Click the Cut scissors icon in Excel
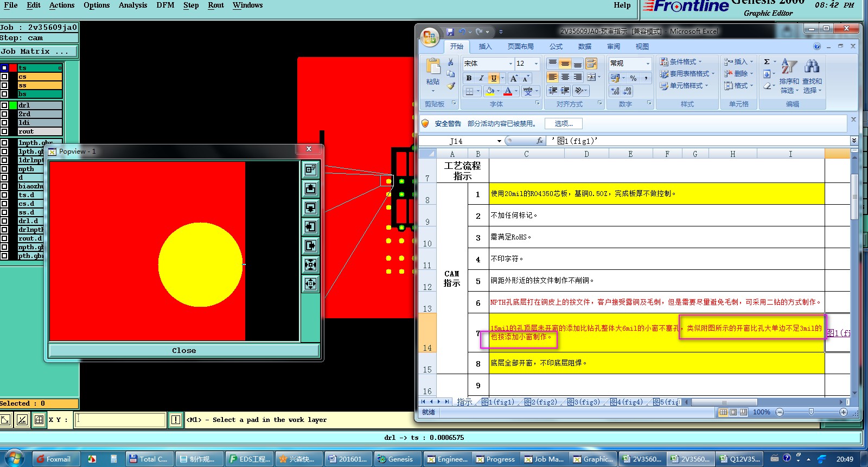 coord(451,62)
